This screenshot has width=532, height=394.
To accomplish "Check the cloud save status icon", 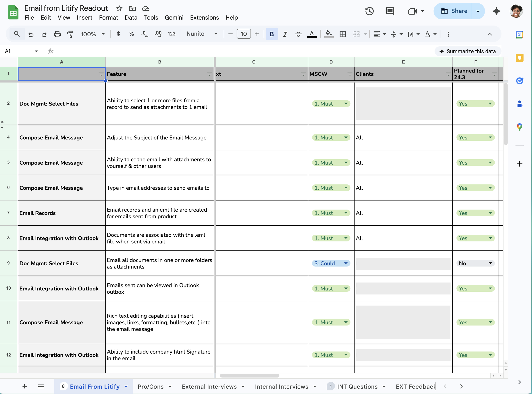I will click(x=146, y=9).
